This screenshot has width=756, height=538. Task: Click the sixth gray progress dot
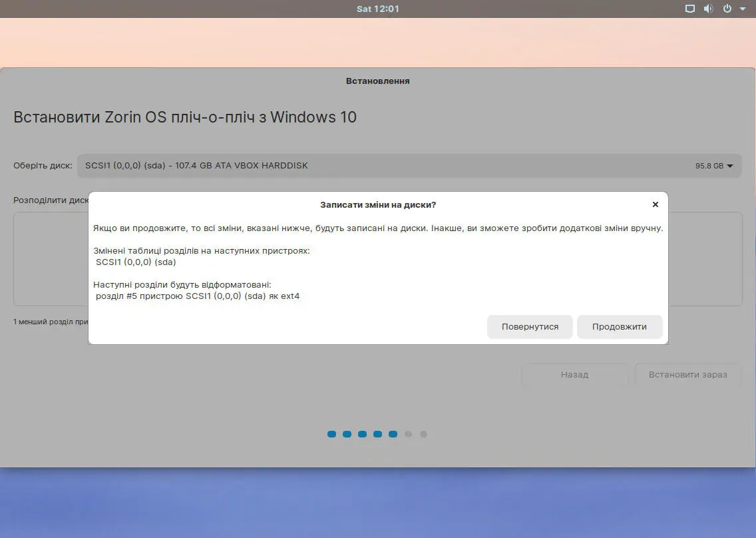(x=409, y=434)
